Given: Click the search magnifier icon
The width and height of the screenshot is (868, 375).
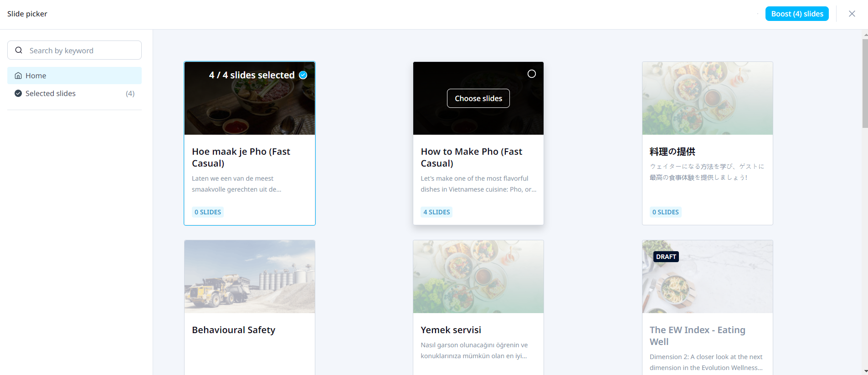Looking at the screenshot, I should pyautogui.click(x=19, y=50).
